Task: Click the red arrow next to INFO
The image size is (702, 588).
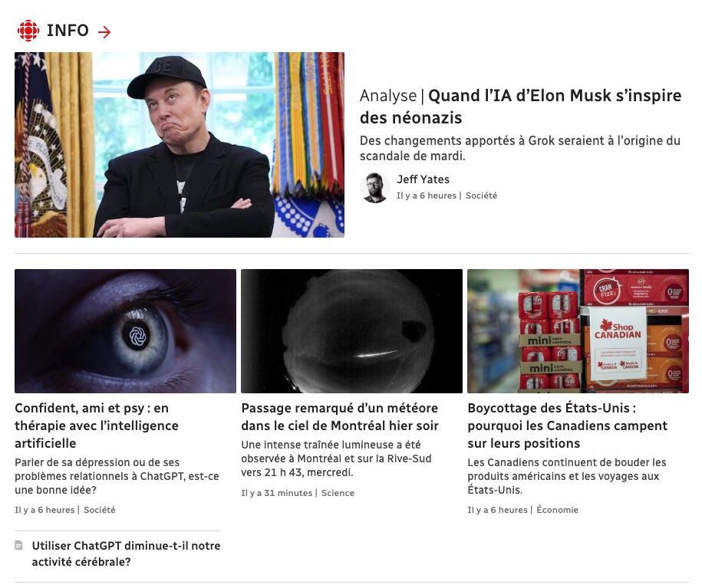Action: pos(104,31)
